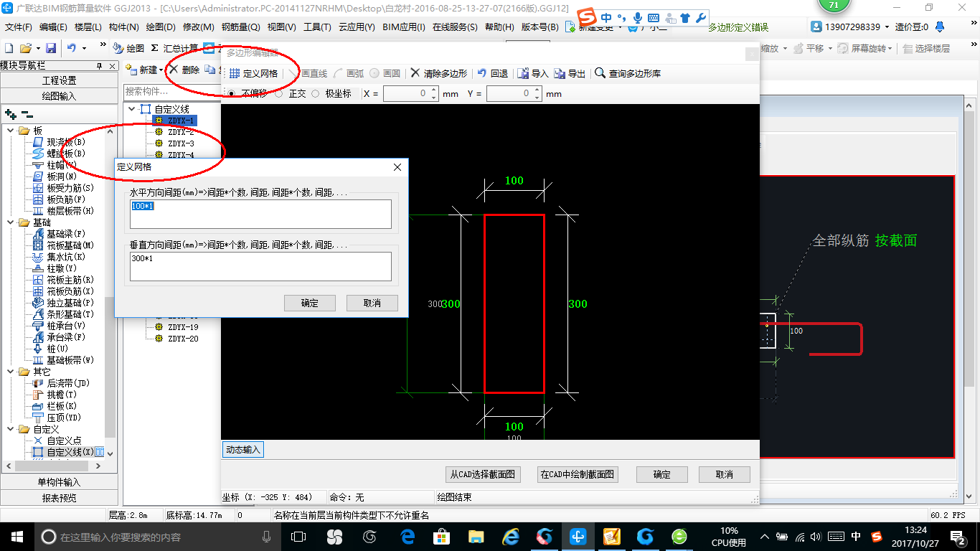Click 取消 in 定义网格 dialog
Viewport: 980px width, 551px height.
(x=372, y=303)
